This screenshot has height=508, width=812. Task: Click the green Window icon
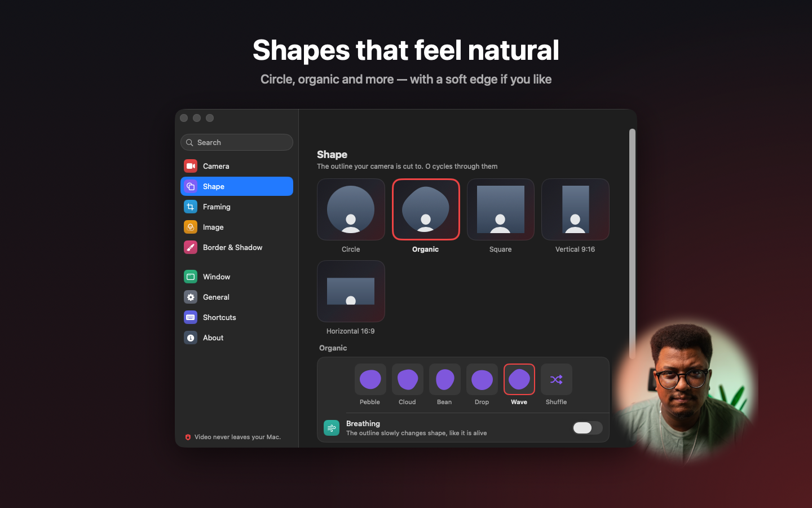click(191, 277)
